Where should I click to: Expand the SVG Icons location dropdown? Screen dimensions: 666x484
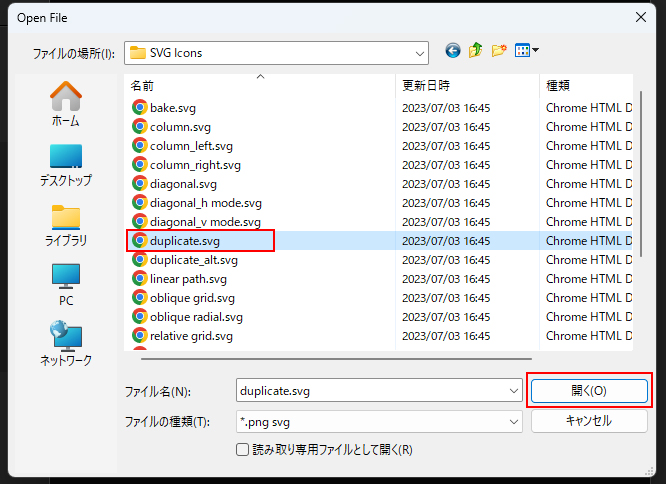(x=420, y=53)
